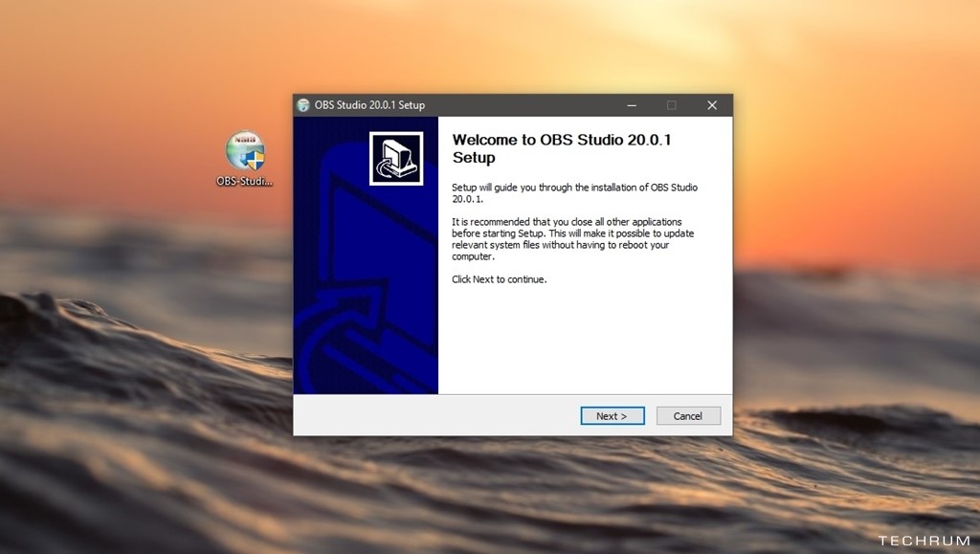Click the "Setup will guide you" paragraph

click(574, 193)
